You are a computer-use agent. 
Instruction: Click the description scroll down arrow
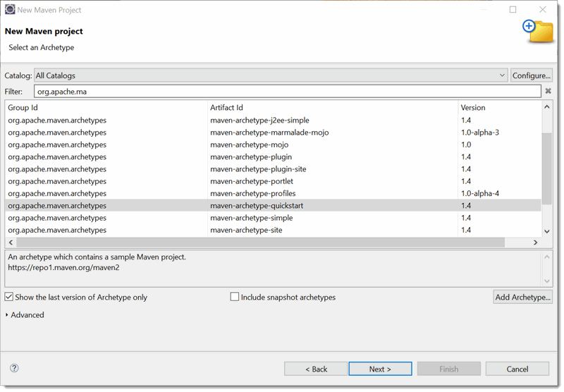click(547, 281)
